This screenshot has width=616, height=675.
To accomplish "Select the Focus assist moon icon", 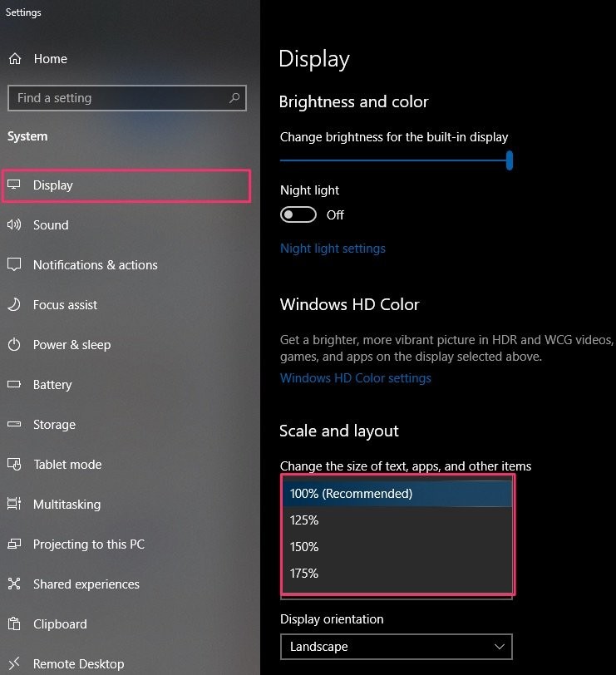I will click(16, 304).
